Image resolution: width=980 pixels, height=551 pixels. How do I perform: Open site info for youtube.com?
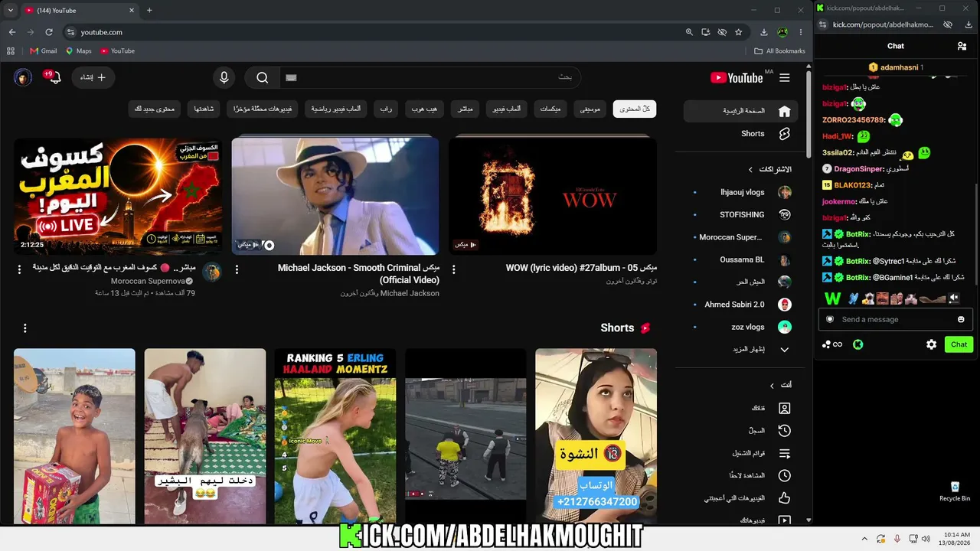(x=70, y=32)
